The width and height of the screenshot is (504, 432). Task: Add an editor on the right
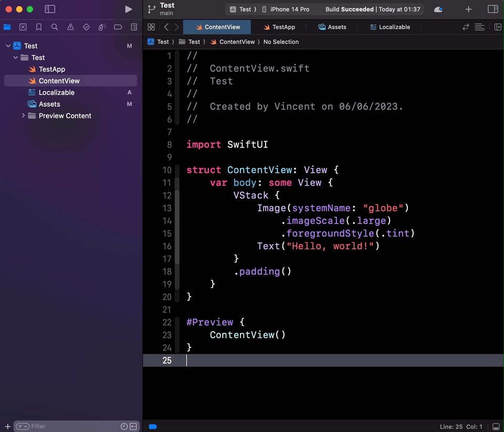point(497,27)
